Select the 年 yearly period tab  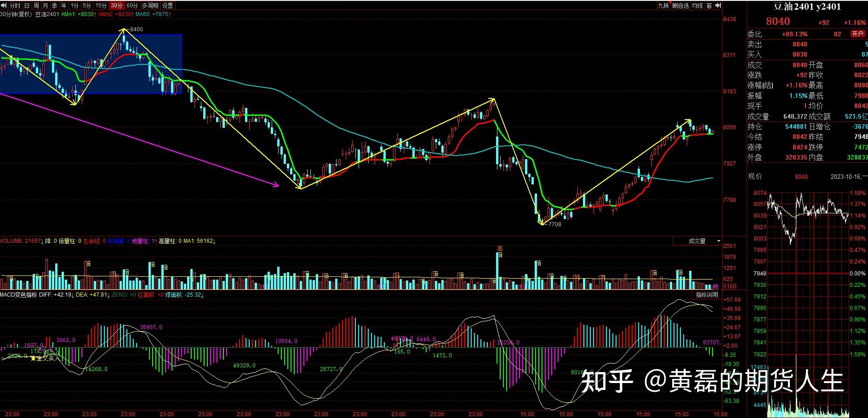click(x=63, y=6)
